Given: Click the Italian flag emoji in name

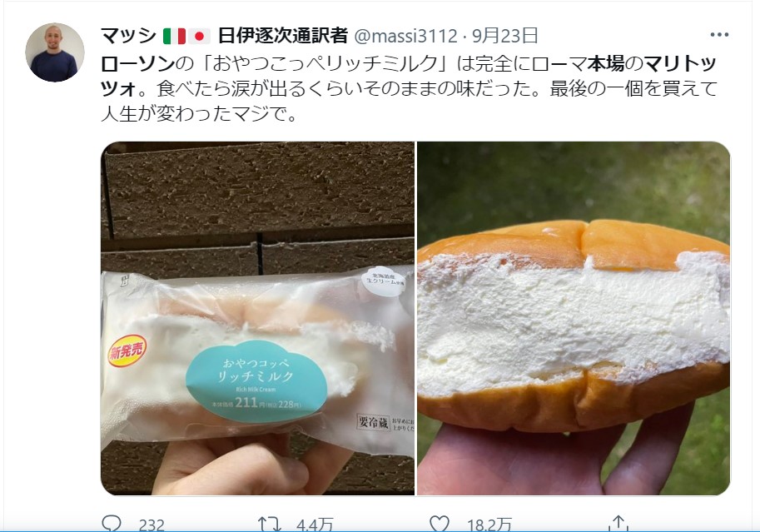Looking at the screenshot, I should click(175, 36).
